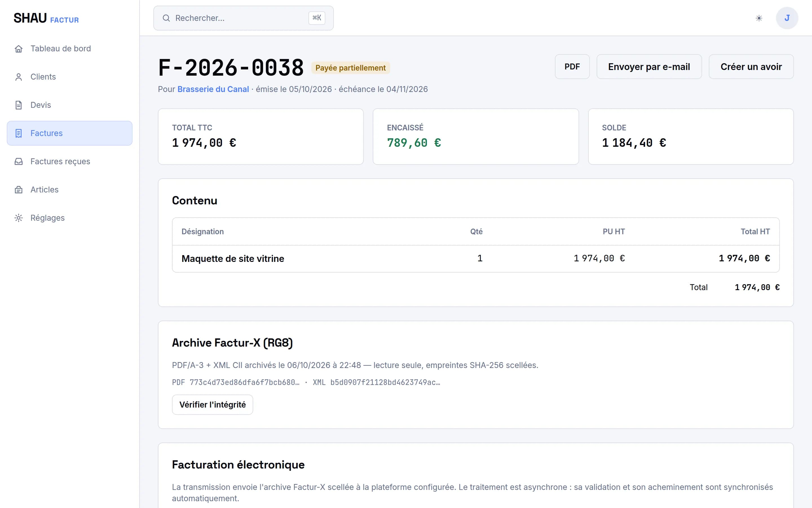Focus the Rechercher search field

pyautogui.click(x=243, y=18)
